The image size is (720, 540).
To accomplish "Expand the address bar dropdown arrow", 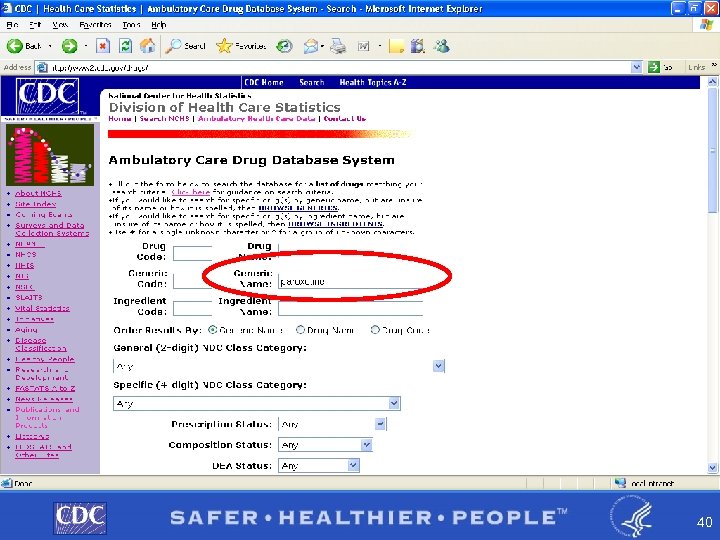I will pos(636,67).
